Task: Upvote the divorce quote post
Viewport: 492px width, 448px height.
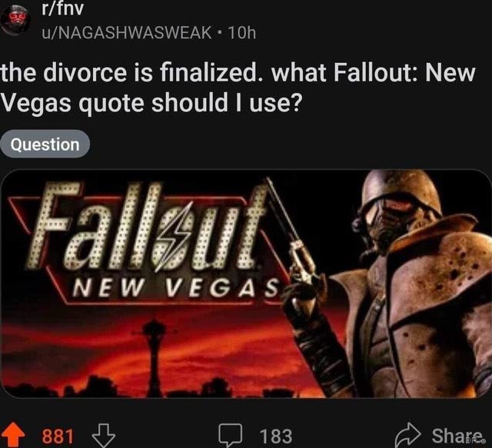Action: (13, 435)
